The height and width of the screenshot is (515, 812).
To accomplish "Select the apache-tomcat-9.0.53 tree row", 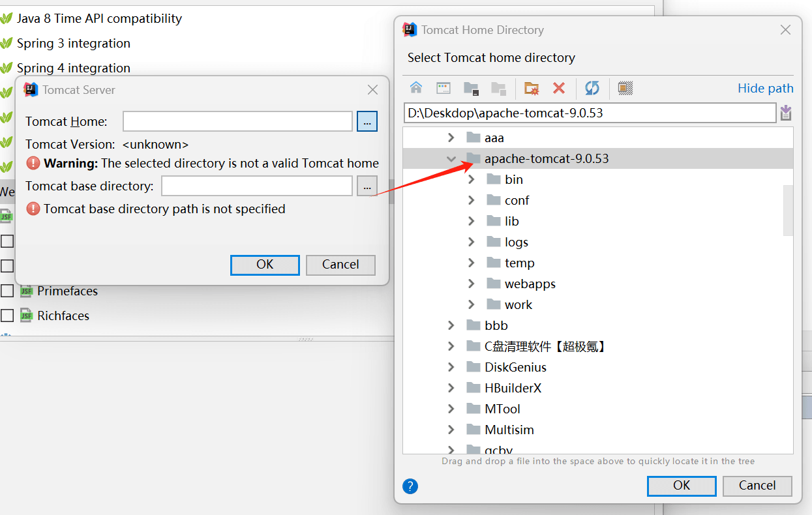I will point(598,158).
